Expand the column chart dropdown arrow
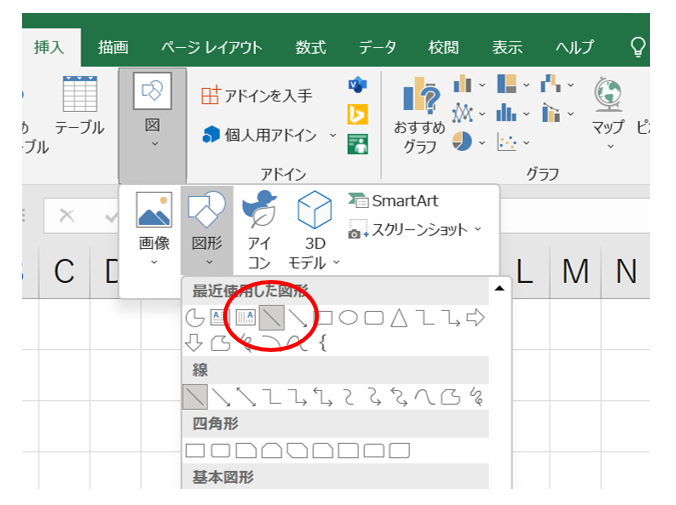The image size is (676, 505). click(482, 85)
